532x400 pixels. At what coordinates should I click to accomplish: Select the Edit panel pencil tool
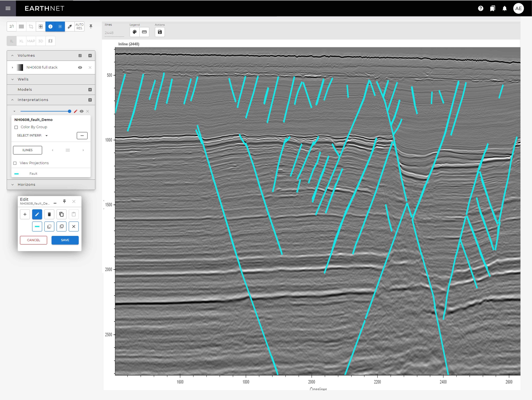click(37, 214)
